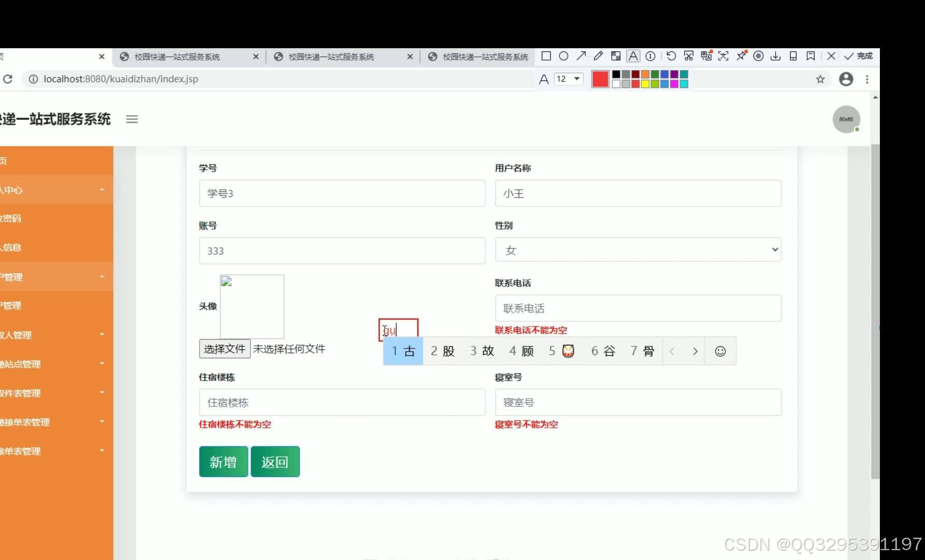Choose IME candidate 4 顾
Image resolution: width=925 pixels, height=560 pixels.
pyautogui.click(x=521, y=351)
